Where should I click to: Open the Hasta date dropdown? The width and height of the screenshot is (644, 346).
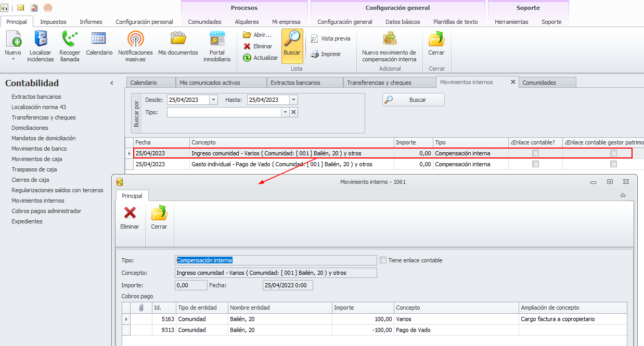293,100
